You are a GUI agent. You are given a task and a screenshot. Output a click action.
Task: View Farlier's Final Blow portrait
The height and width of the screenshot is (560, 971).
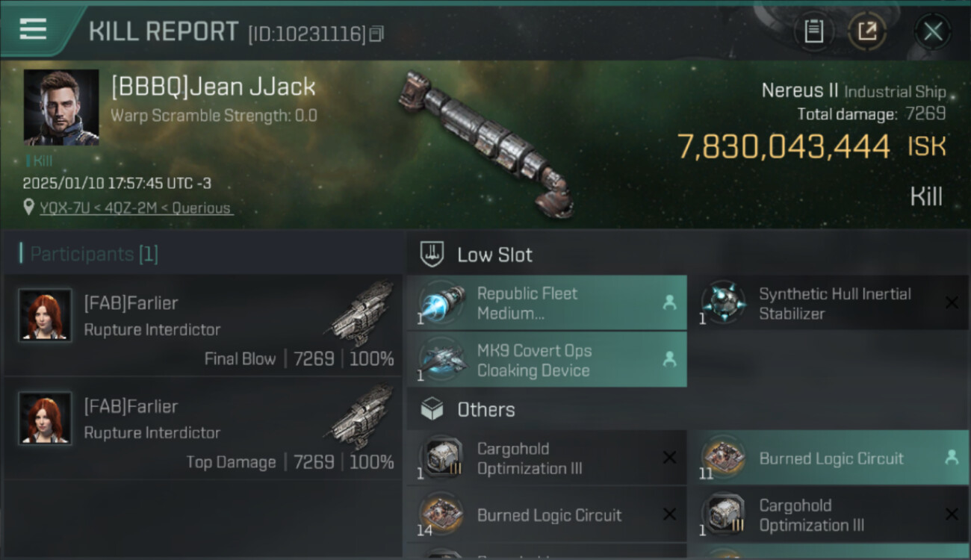46,315
